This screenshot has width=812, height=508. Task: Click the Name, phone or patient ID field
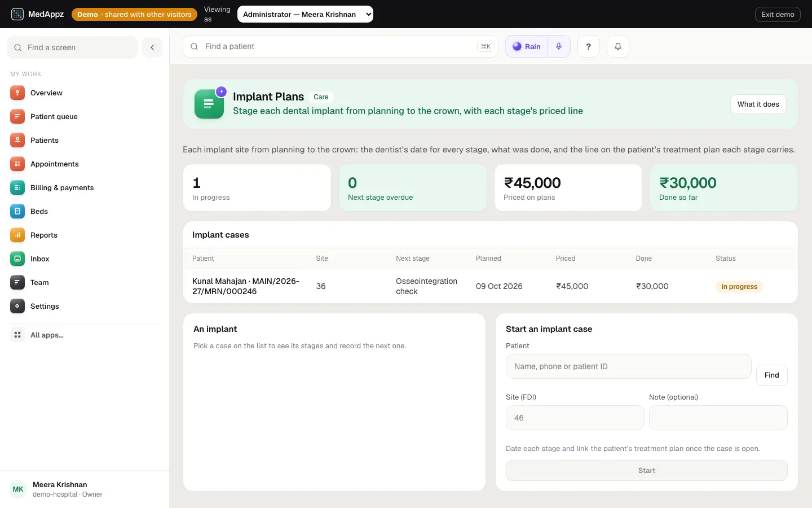tap(629, 366)
